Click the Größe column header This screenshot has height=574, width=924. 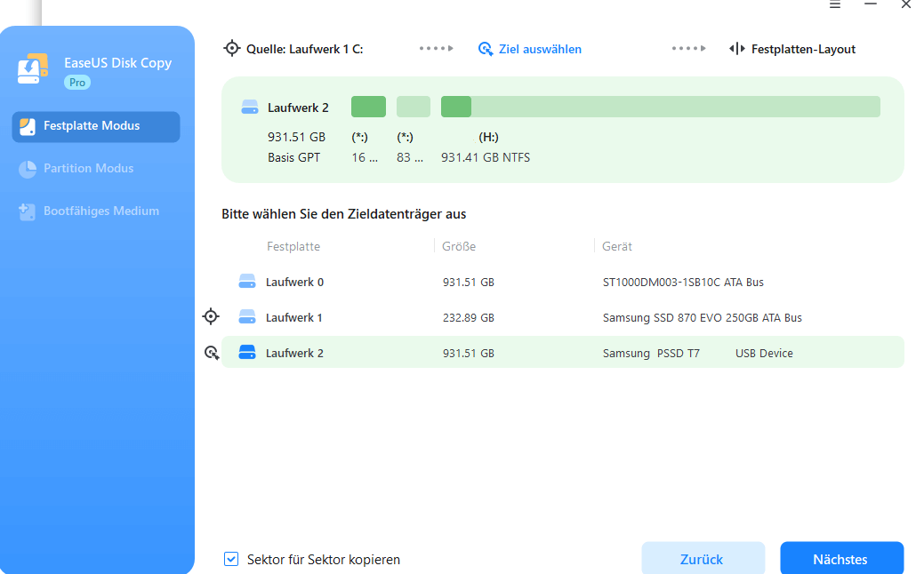[459, 246]
